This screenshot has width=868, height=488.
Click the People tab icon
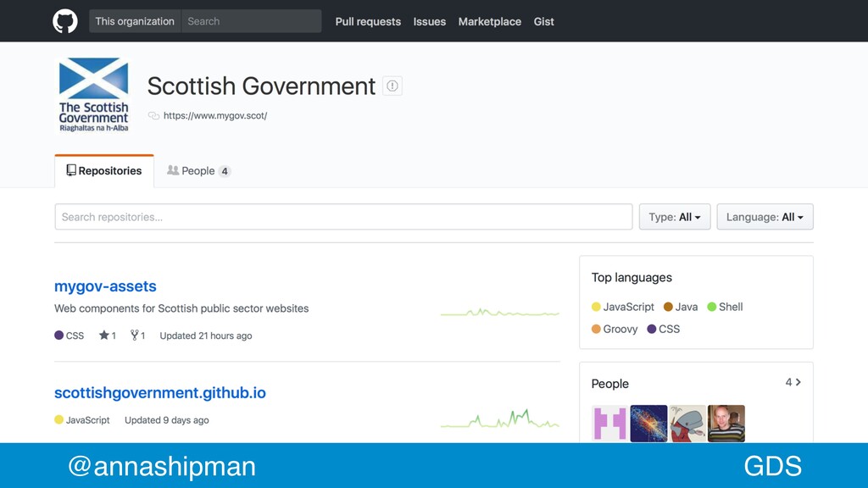[173, 170]
